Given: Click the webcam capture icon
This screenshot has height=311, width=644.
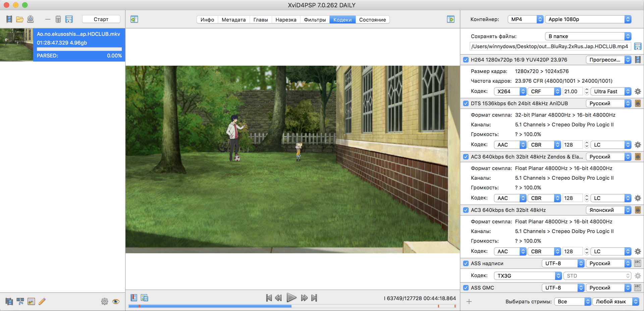Looking at the screenshot, I should coord(31,19).
